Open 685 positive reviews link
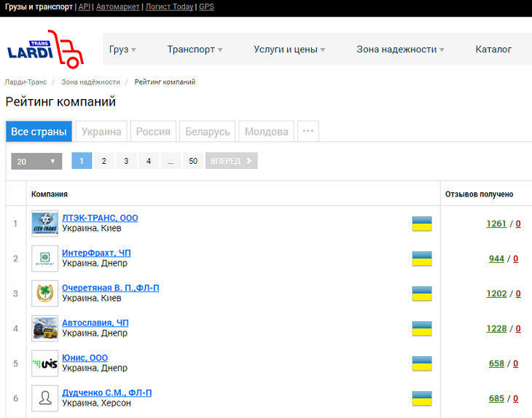The height and width of the screenshot is (418, 532). pyautogui.click(x=496, y=398)
